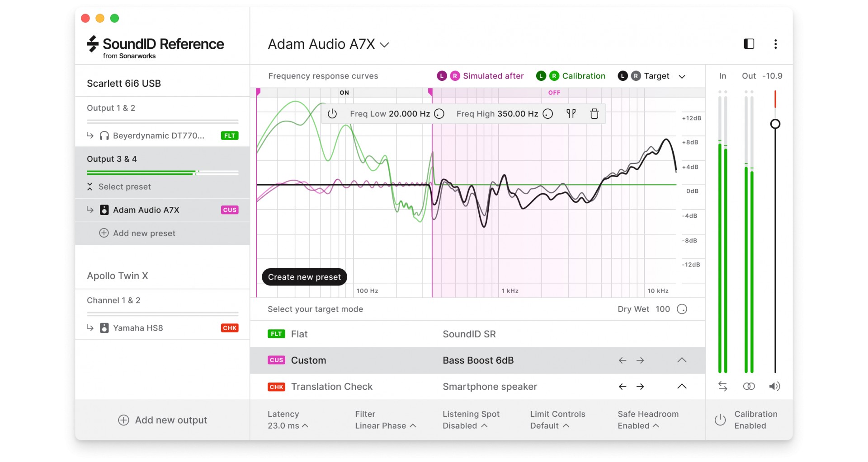This screenshot has width=868, height=462.
Task: Click the swap channels icon under In meter
Action: click(722, 386)
